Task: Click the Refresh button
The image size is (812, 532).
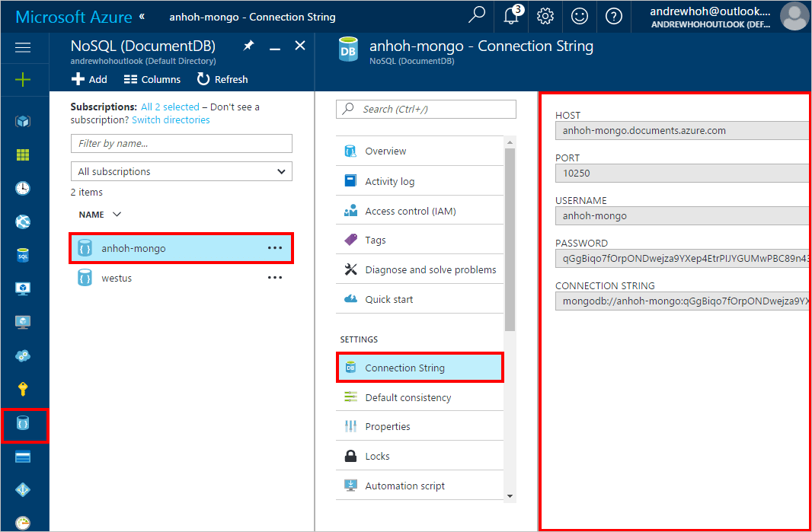Action: coord(222,79)
